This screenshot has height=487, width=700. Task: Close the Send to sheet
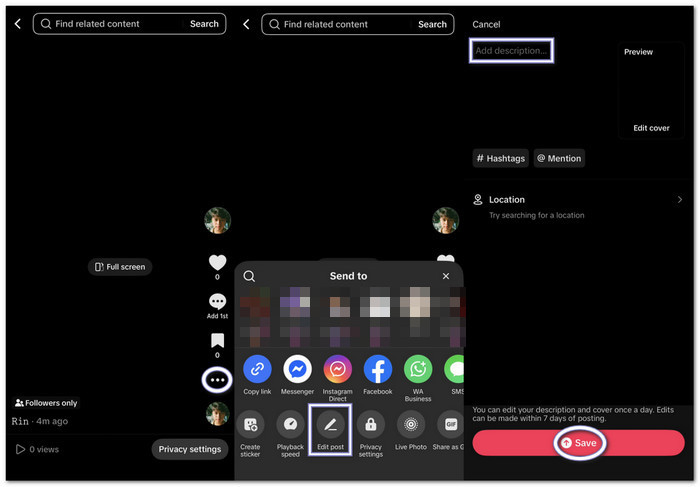point(446,276)
